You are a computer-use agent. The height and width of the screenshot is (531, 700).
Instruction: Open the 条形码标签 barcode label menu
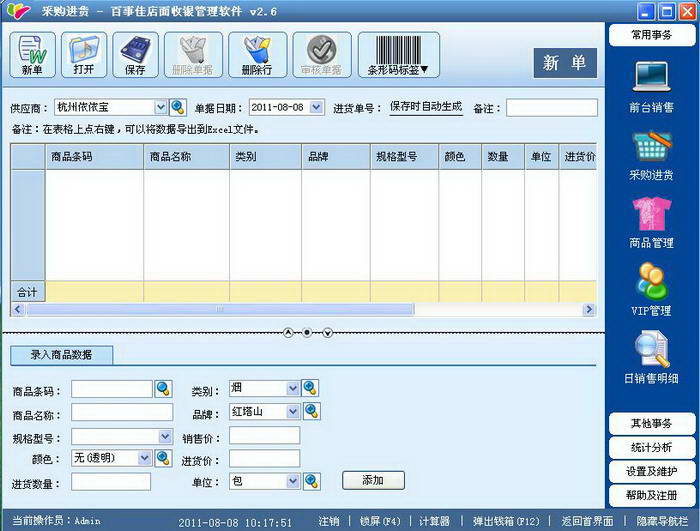point(398,54)
